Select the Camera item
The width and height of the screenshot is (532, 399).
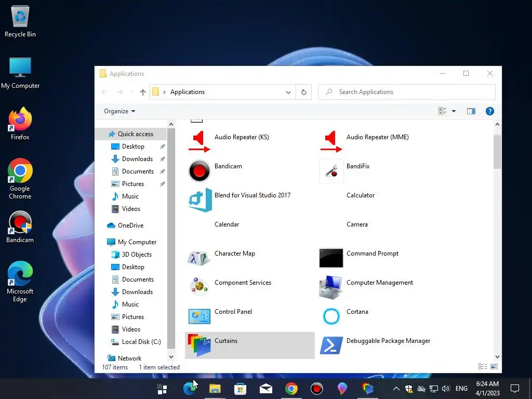(x=357, y=224)
